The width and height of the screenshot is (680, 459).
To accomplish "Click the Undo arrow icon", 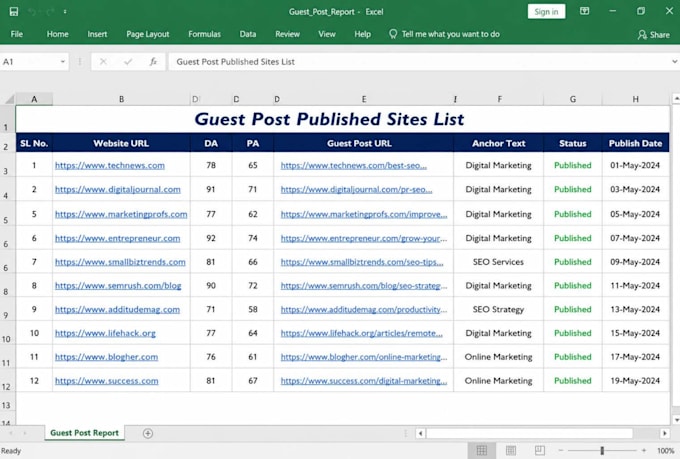I will (x=33, y=12).
